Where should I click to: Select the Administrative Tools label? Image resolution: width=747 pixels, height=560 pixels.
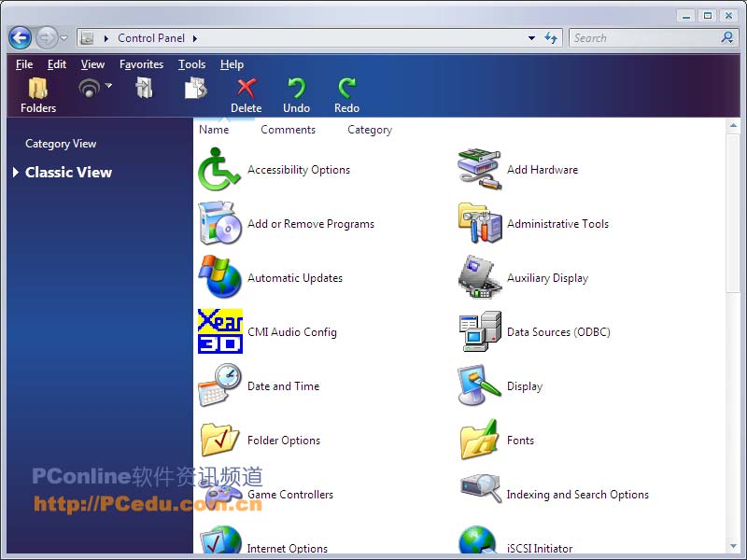coord(557,224)
